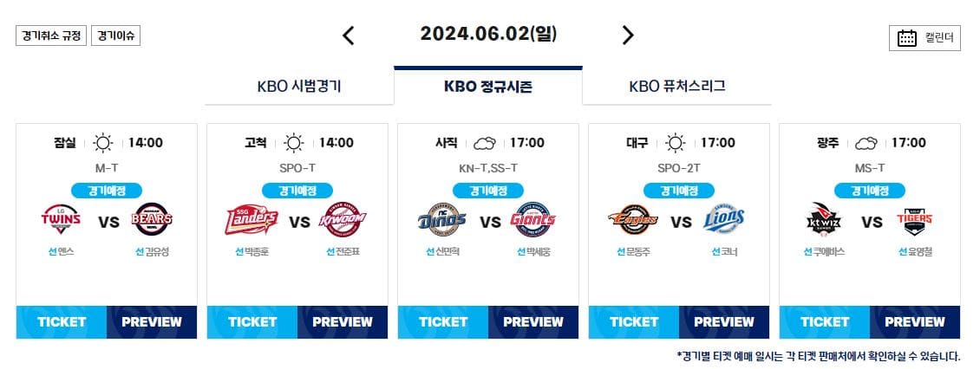
Task: Click the LG Twins team logo
Action: click(62, 219)
